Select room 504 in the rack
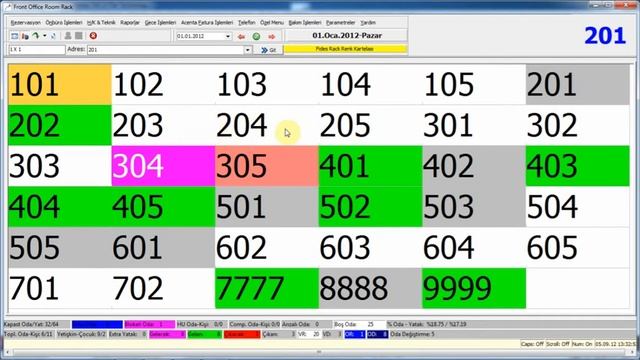Screen dimensions: 640x360 (578, 207)
